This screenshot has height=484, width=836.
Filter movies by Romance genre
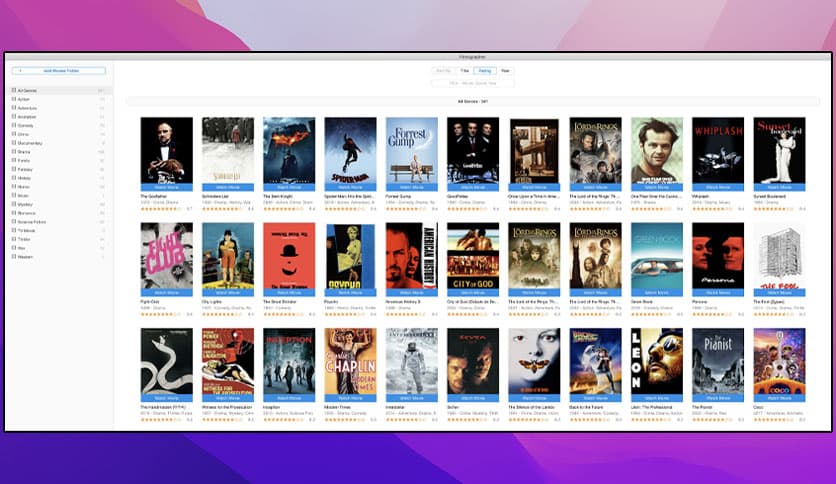[x=58, y=213]
